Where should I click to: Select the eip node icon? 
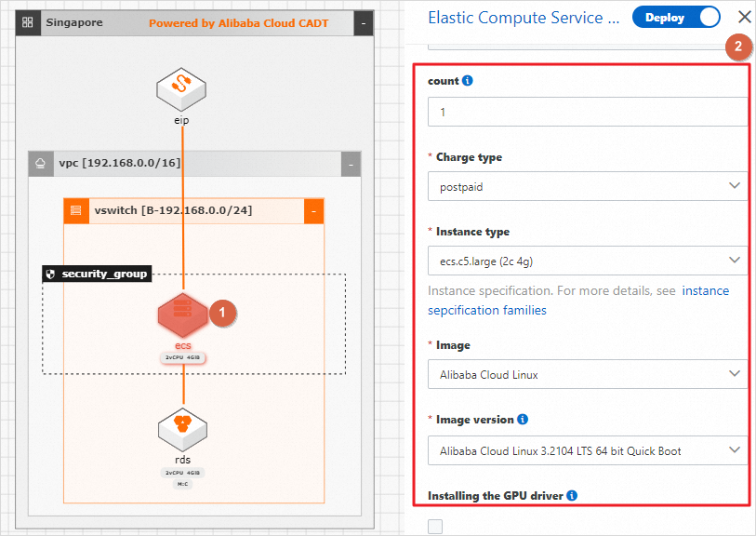coord(181,90)
